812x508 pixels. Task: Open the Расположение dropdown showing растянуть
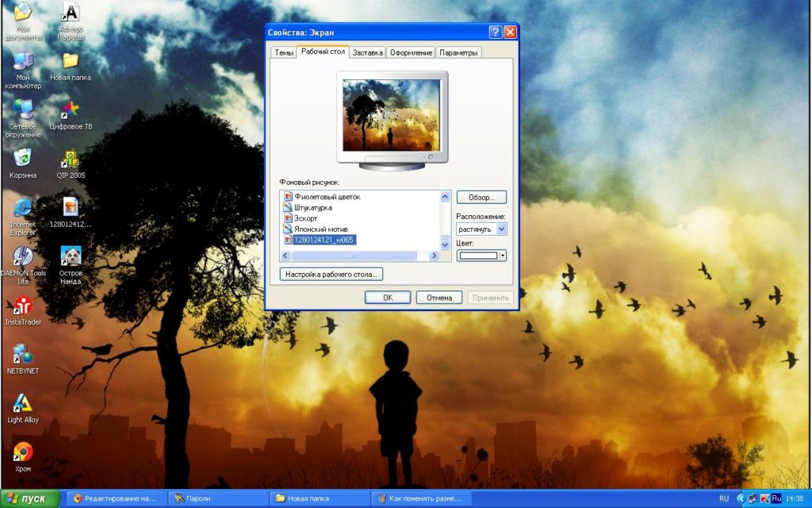[x=481, y=229]
